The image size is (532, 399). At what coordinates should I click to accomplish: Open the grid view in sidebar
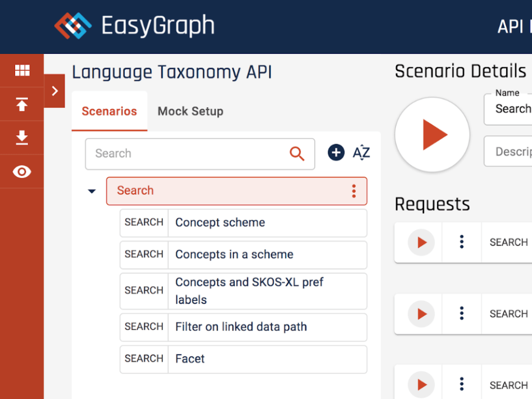point(22,70)
